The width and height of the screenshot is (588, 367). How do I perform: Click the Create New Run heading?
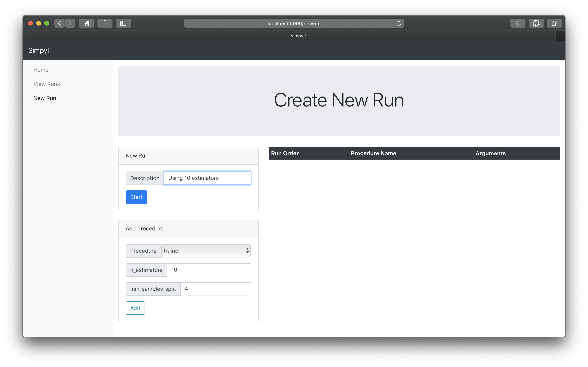pos(339,100)
